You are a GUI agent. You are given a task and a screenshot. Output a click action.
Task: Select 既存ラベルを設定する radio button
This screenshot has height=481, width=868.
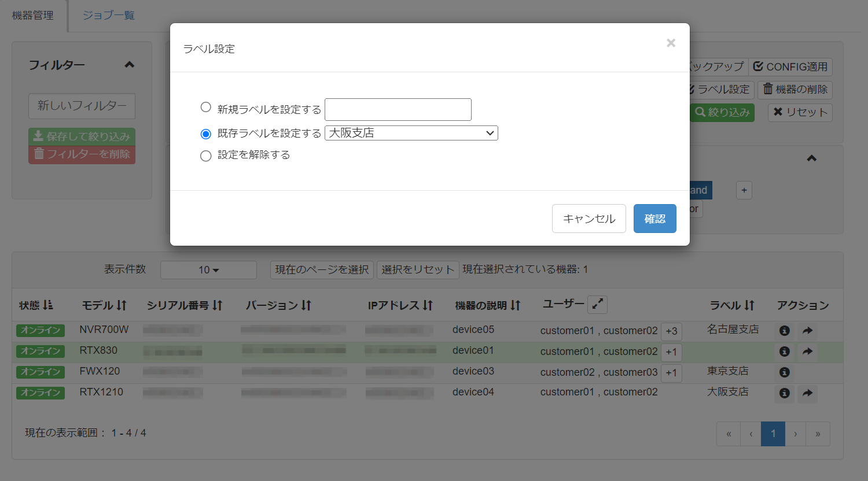click(205, 134)
